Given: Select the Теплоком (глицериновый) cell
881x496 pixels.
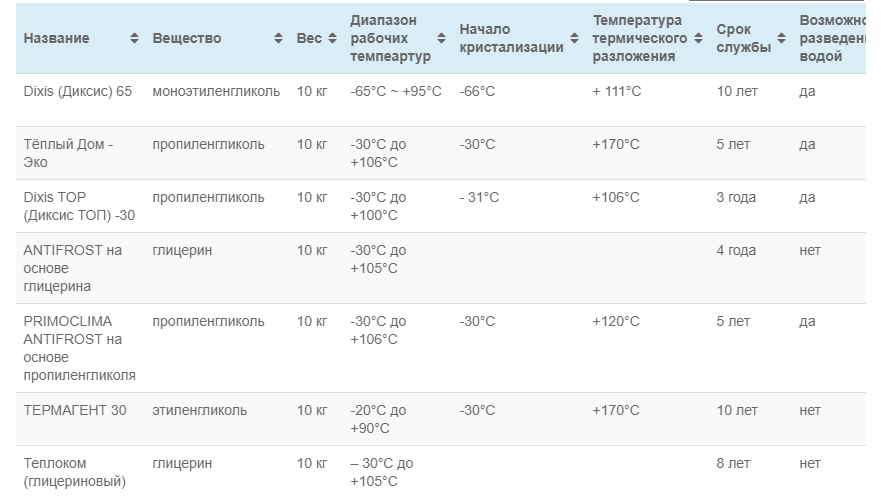Looking at the screenshot, I should tap(74, 472).
